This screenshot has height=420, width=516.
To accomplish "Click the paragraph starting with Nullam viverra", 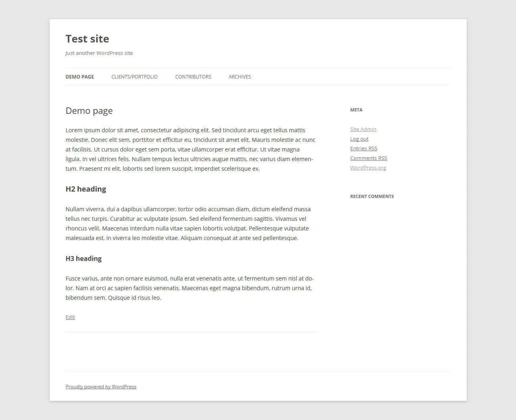I will (x=188, y=224).
